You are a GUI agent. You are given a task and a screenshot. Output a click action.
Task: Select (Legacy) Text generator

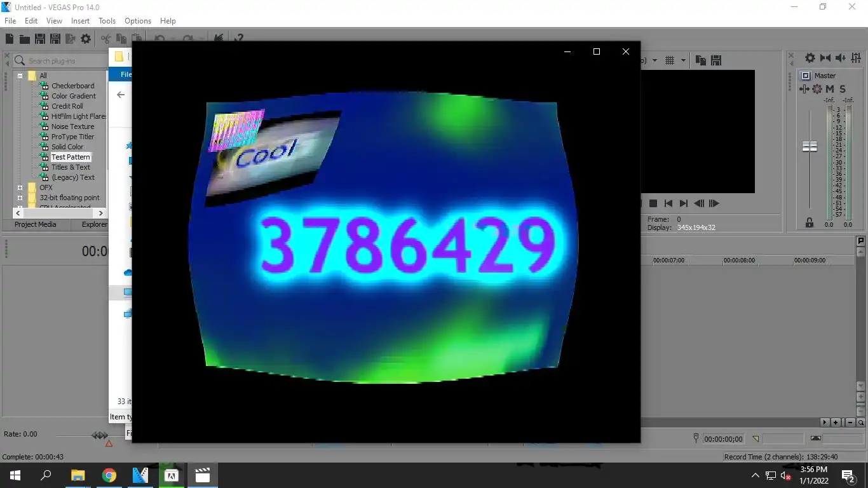click(x=73, y=177)
